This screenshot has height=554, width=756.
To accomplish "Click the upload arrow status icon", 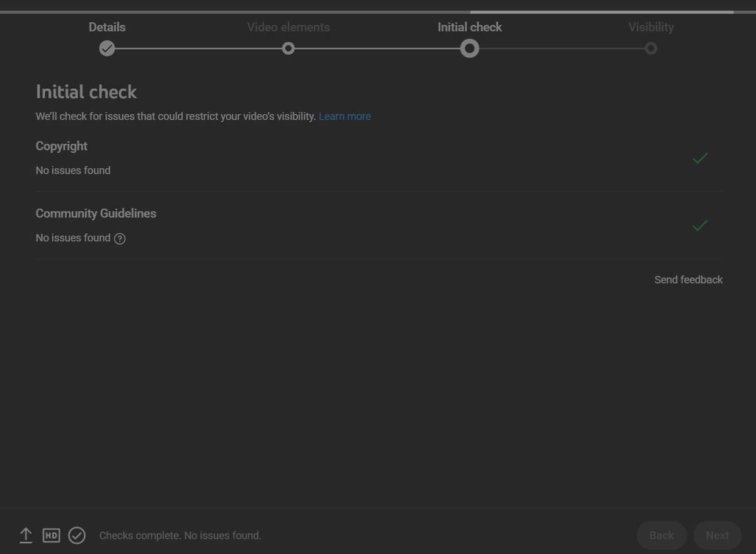I will coord(25,536).
